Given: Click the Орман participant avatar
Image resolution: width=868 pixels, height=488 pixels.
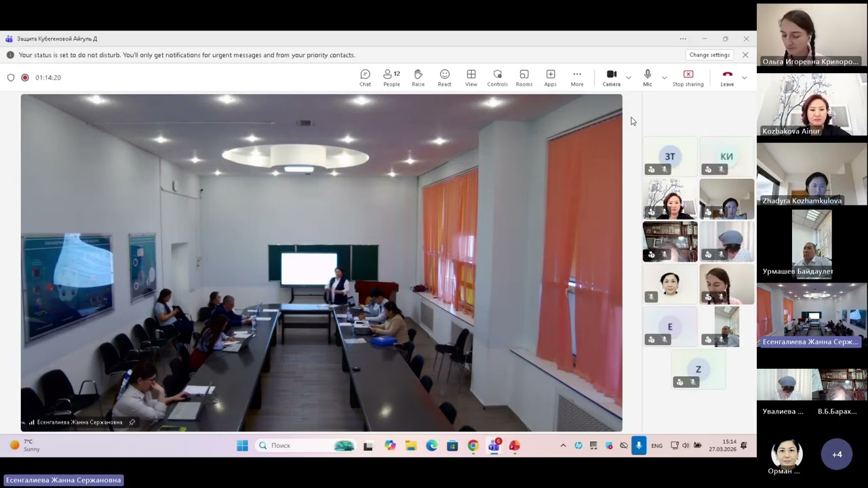Looking at the screenshot, I should pyautogui.click(x=787, y=453).
